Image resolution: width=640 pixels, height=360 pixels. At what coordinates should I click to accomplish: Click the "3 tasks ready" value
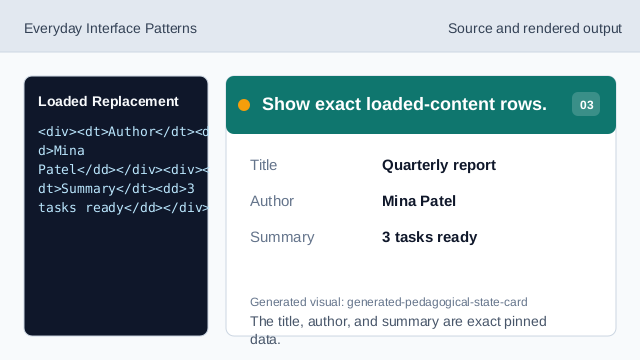pyautogui.click(x=429, y=237)
